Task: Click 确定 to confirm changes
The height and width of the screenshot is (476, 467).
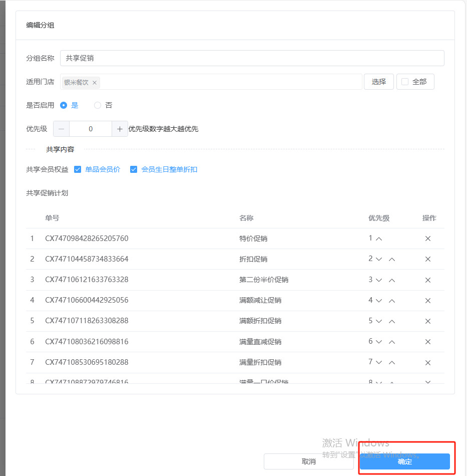Action: click(404, 461)
